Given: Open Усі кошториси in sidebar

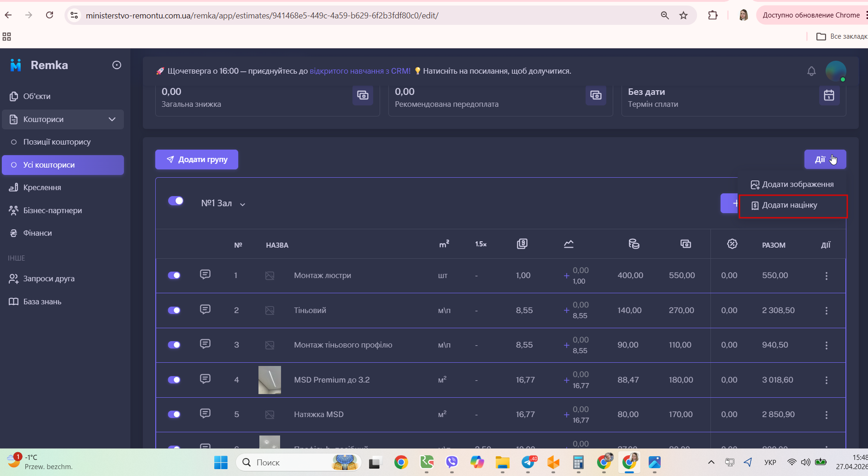Looking at the screenshot, I should point(63,165).
